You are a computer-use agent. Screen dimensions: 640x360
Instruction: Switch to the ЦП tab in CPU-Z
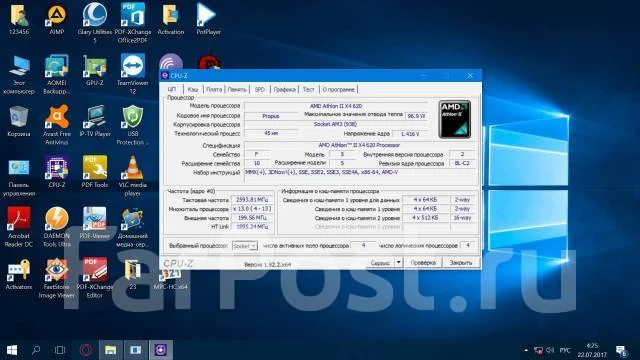(x=172, y=89)
